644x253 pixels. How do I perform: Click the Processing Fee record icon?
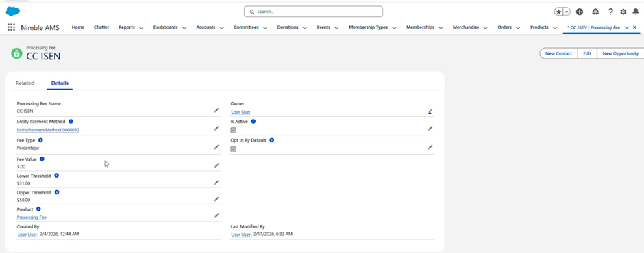[17, 53]
